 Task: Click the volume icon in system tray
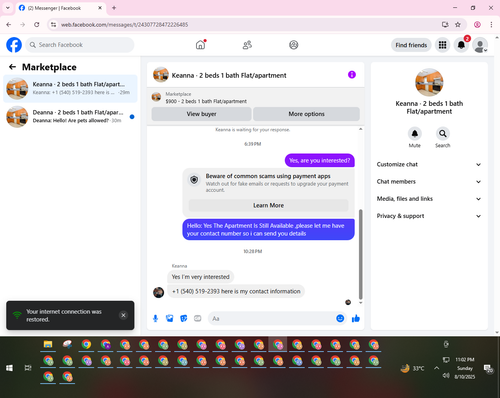pos(446,376)
